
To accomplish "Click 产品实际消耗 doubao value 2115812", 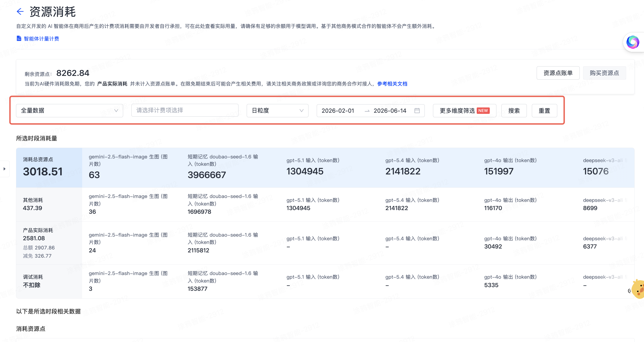I will (198, 250).
